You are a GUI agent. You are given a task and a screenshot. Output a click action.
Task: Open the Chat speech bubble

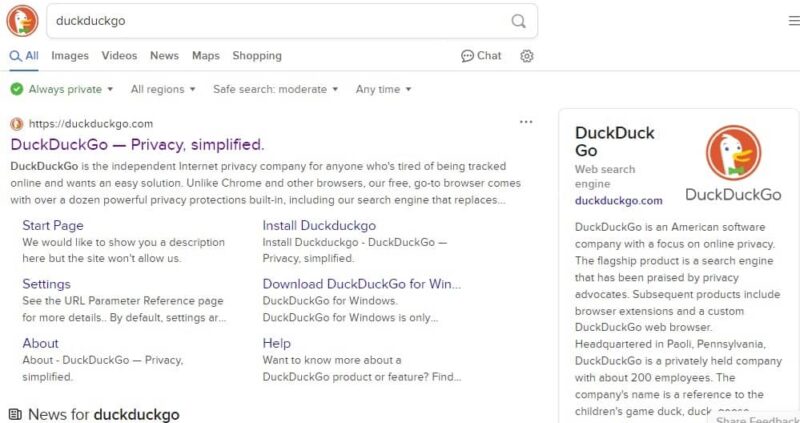pos(481,56)
